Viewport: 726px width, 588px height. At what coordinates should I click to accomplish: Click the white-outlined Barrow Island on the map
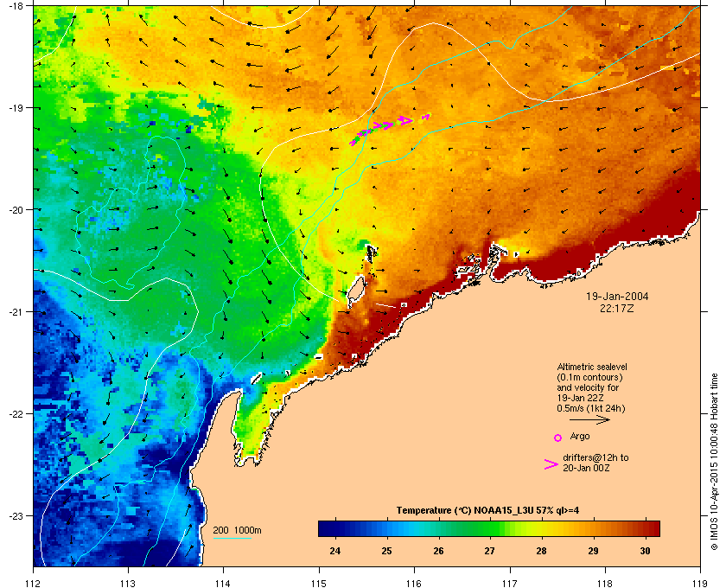pos(355,291)
